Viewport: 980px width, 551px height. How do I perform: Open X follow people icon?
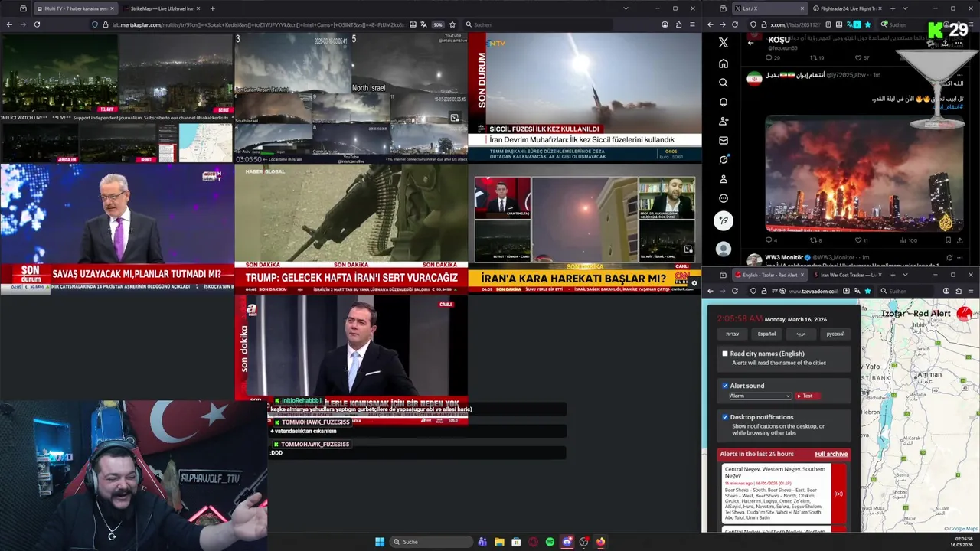[x=724, y=121]
